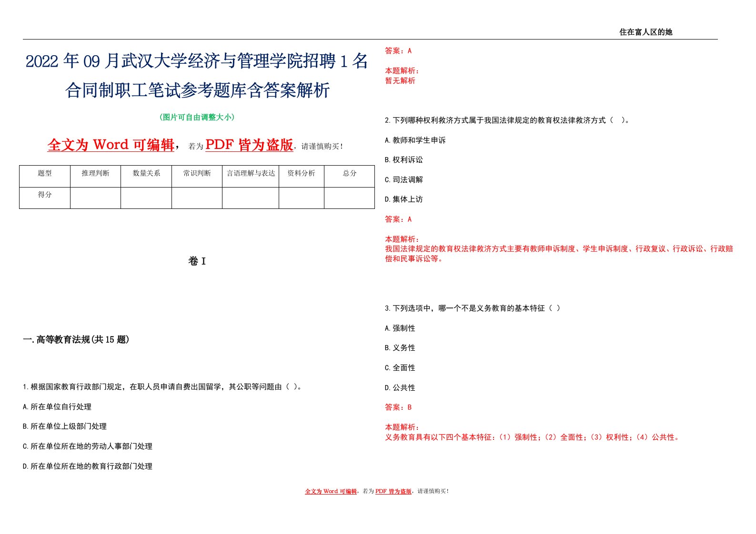Choose option C.所在单位所在地的劳动人事部门处理

click(x=88, y=446)
